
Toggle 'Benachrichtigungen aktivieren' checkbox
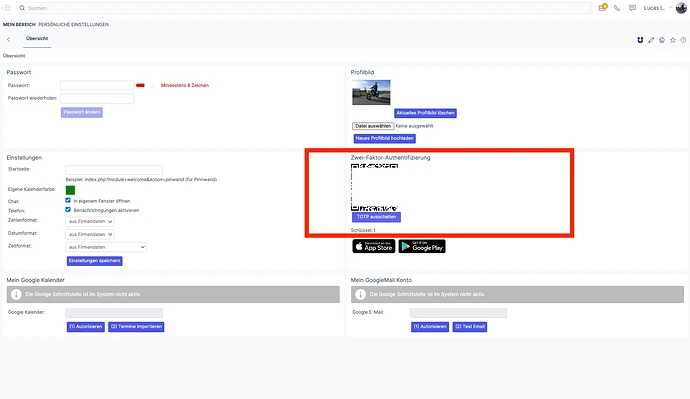(68, 209)
